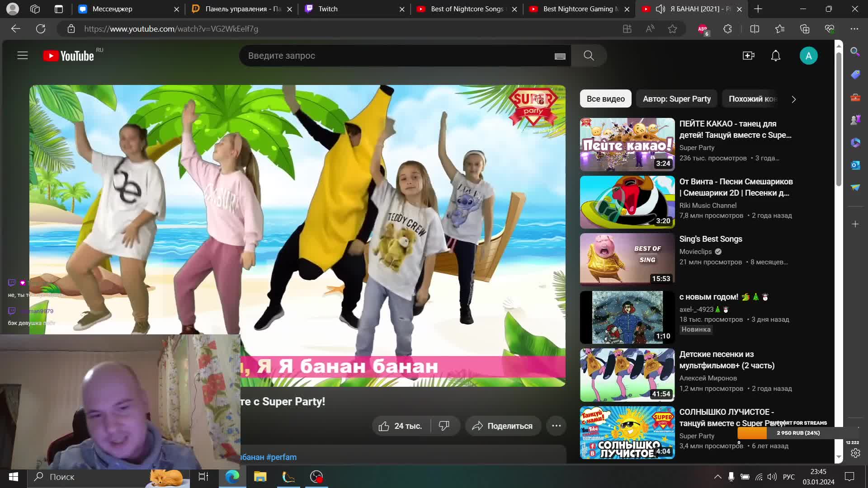Open Favorites list icon in toolbar
The width and height of the screenshot is (868, 488).
pos(780,28)
